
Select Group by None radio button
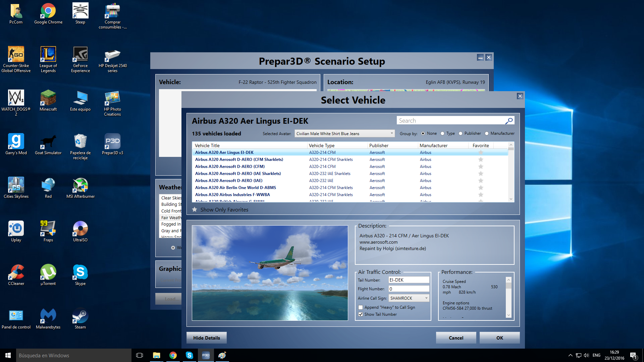pos(423,133)
